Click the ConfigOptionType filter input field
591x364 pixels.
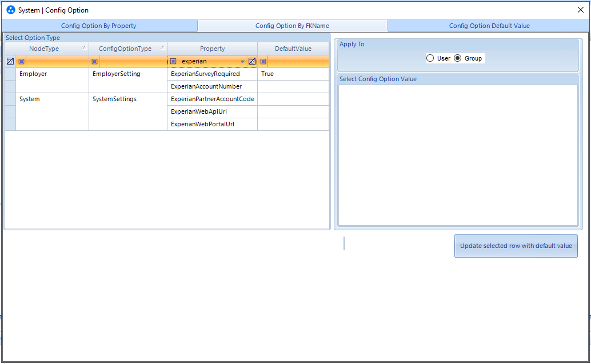[x=133, y=61]
